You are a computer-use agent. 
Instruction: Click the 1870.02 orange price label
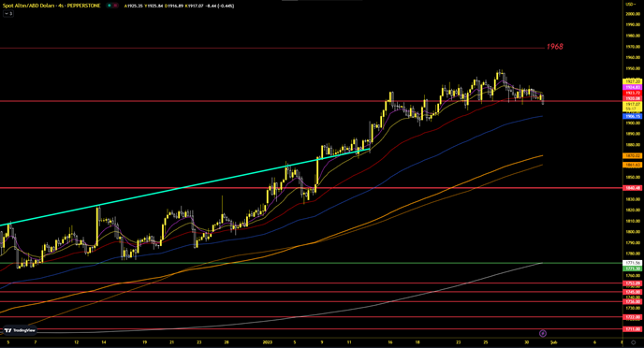click(633, 156)
